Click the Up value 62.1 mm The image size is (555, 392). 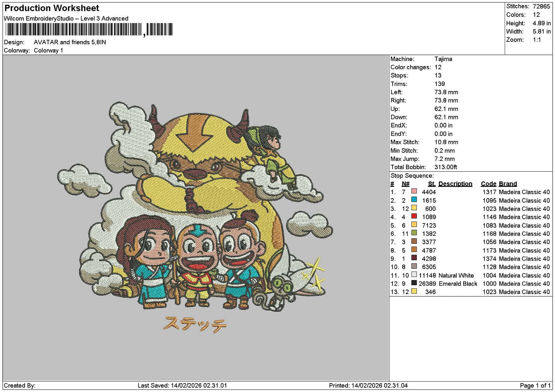point(446,109)
